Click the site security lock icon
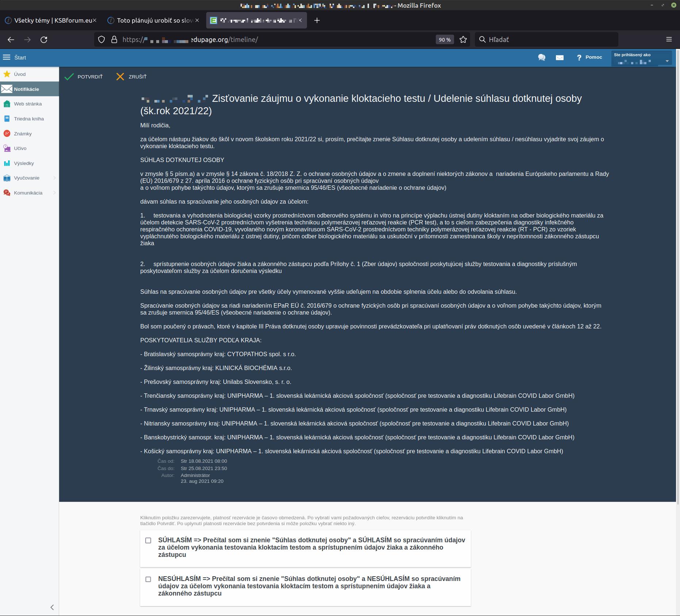680x616 pixels. pos(114,40)
